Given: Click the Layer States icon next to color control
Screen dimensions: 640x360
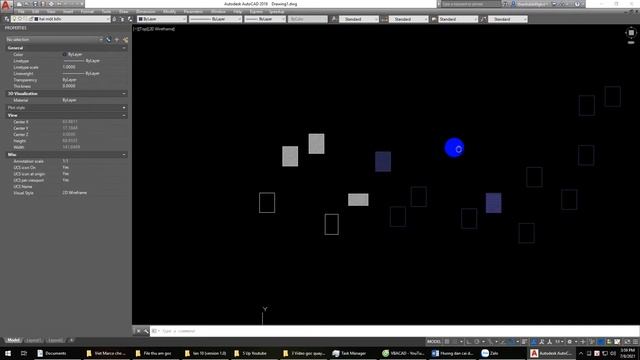Looking at the screenshot, I should tap(130, 19).
